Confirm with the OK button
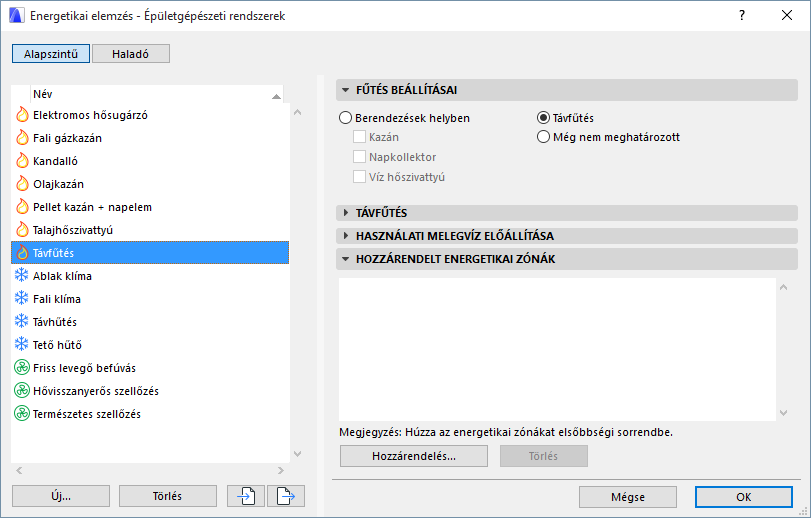 point(744,497)
